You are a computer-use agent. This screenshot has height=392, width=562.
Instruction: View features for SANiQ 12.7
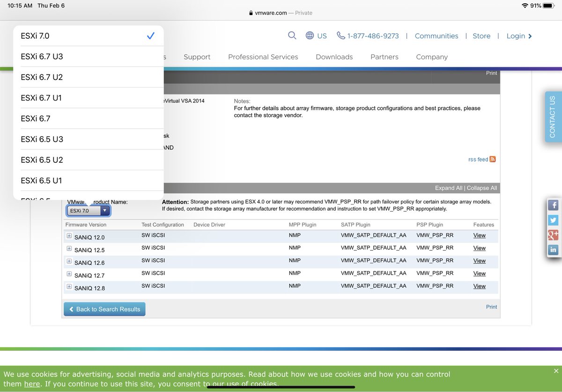click(x=480, y=273)
